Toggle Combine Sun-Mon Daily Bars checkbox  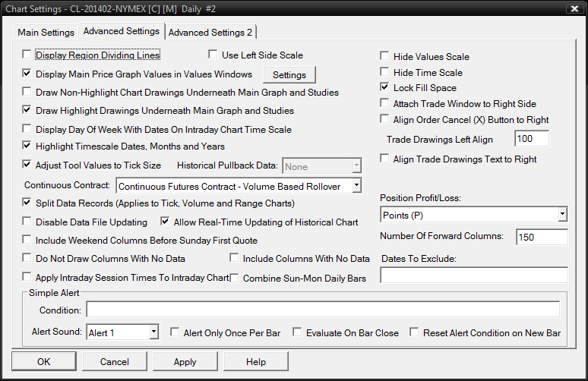pyautogui.click(x=235, y=279)
